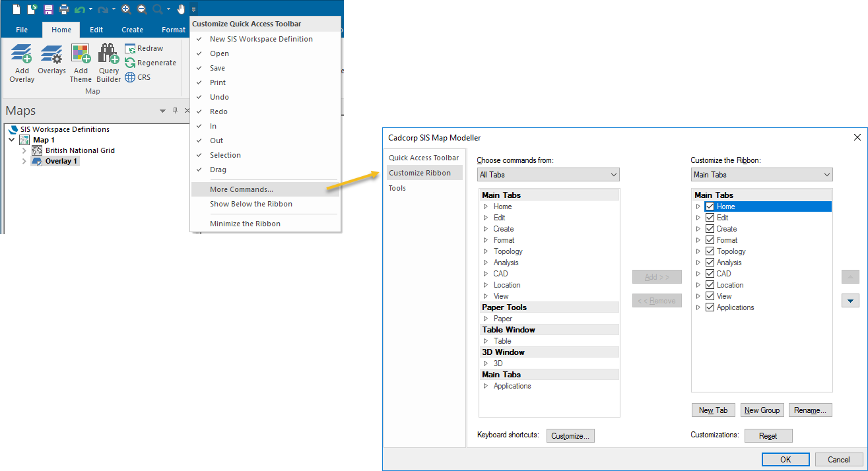This screenshot has height=471, width=868.
Task: Click the move down arrow beside the ribbon list
Action: (x=850, y=301)
